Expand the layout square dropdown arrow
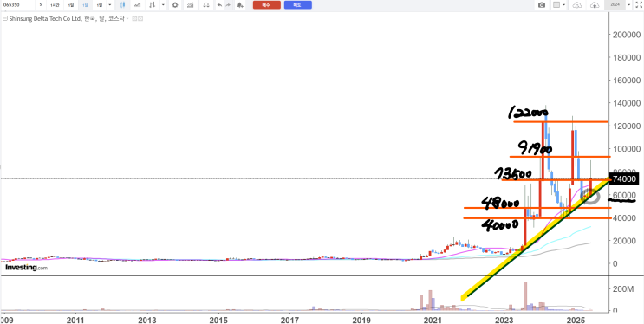644x324 pixels. tap(564, 5)
